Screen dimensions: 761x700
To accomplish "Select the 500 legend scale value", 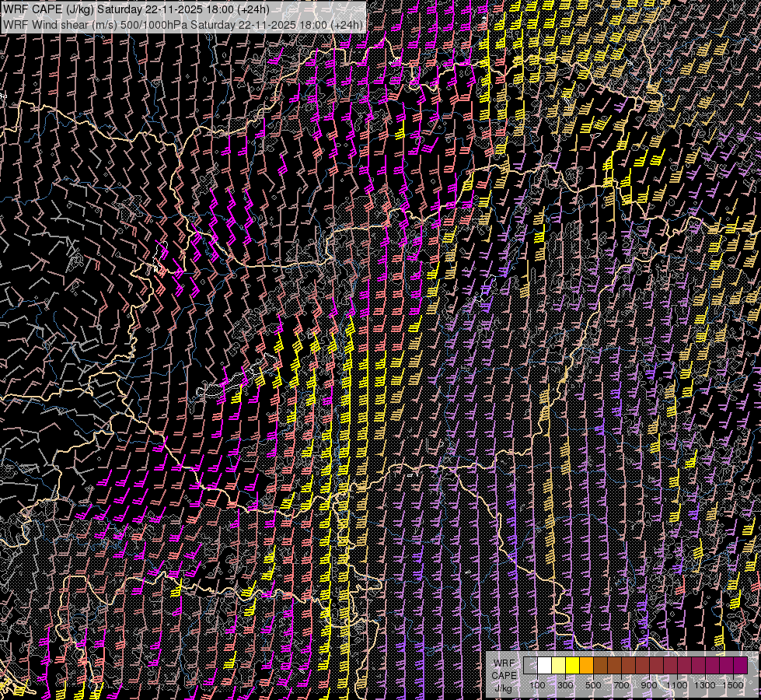I will pyautogui.click(x=593, y=685).
